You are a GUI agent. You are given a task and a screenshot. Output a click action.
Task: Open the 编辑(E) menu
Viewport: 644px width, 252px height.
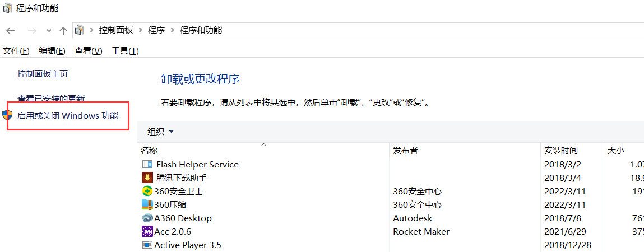click(x=52, y=51)
